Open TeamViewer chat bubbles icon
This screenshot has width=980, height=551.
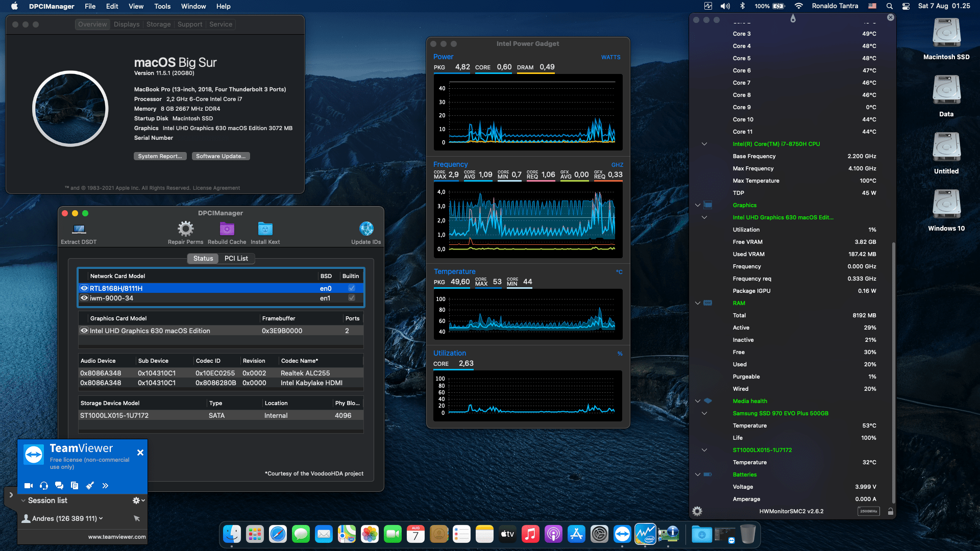point(59,486)
